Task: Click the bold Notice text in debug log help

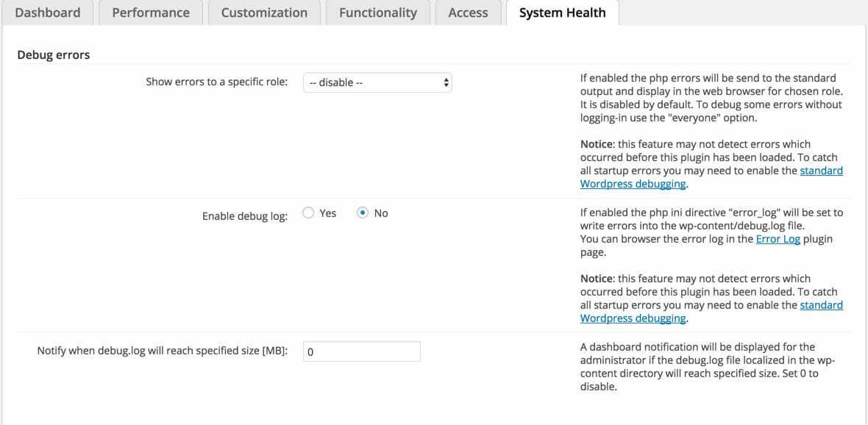Action: click(596, 279)
